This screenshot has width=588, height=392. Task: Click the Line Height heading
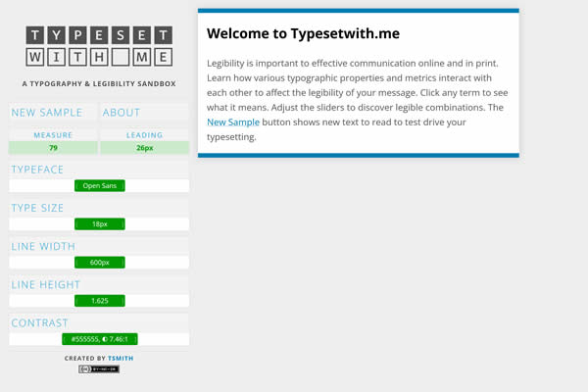pos(45,285)
